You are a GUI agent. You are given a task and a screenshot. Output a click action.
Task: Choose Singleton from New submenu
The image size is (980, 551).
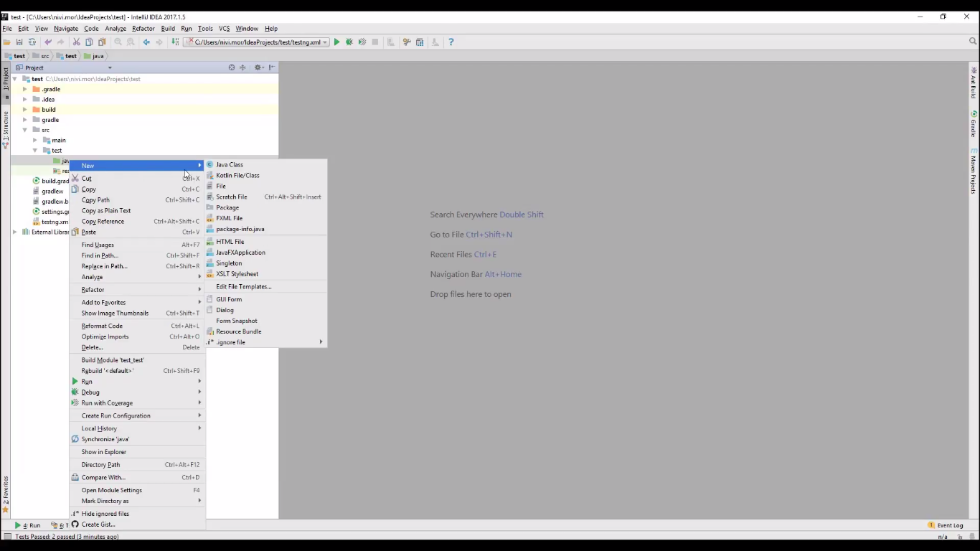(266, 263)
